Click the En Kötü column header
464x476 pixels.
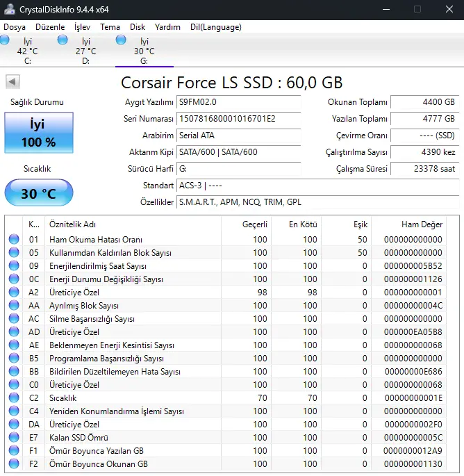296,224
